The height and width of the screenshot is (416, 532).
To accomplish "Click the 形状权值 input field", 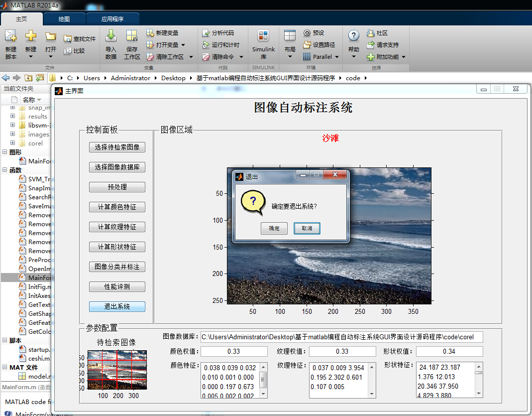I will tap(449, 351).
